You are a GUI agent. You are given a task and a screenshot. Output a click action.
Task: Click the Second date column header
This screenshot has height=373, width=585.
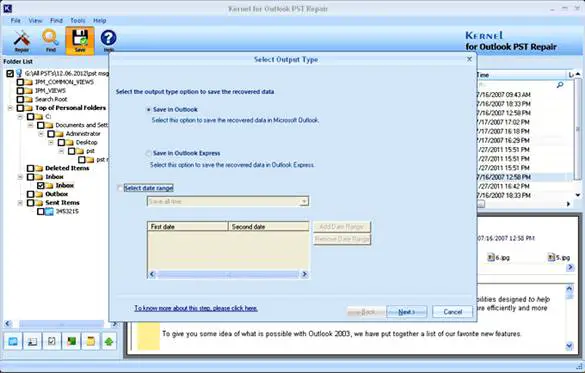pos(268,226)
